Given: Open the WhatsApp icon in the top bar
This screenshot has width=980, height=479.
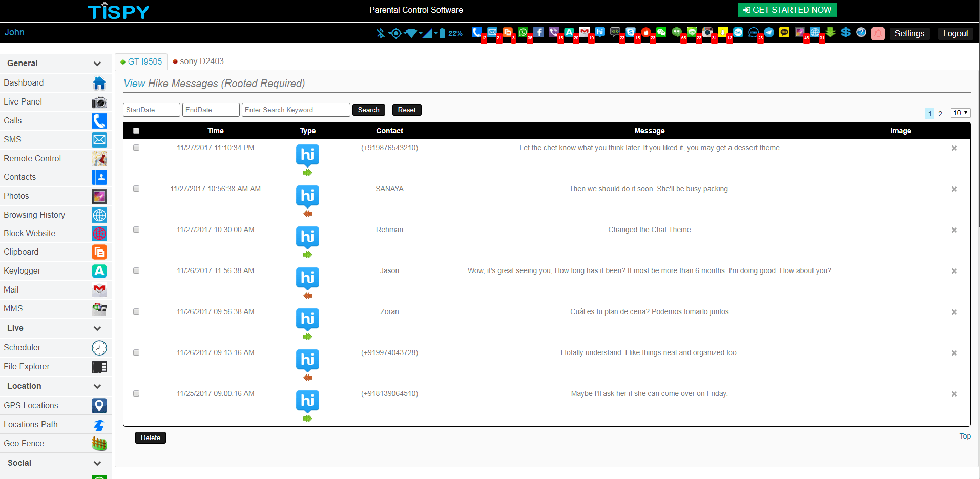Looking at the screenshot, I should click(523, 32).
